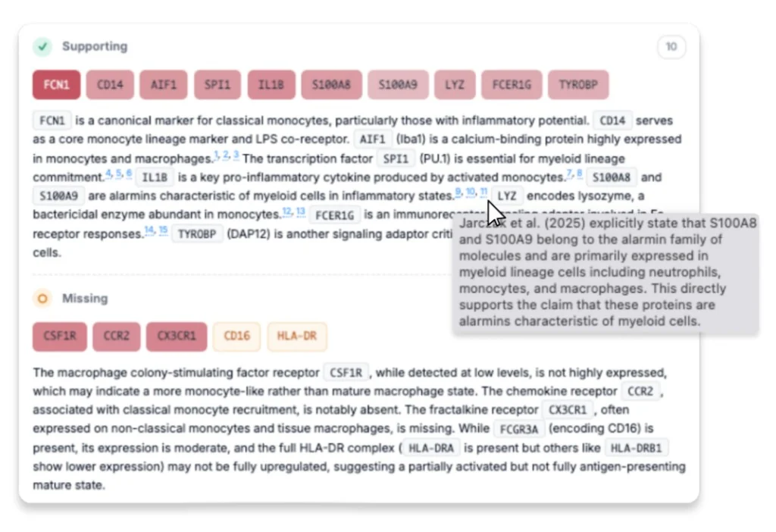Select the S100A8 gene chip
The image size is (776, 532).
331,84
